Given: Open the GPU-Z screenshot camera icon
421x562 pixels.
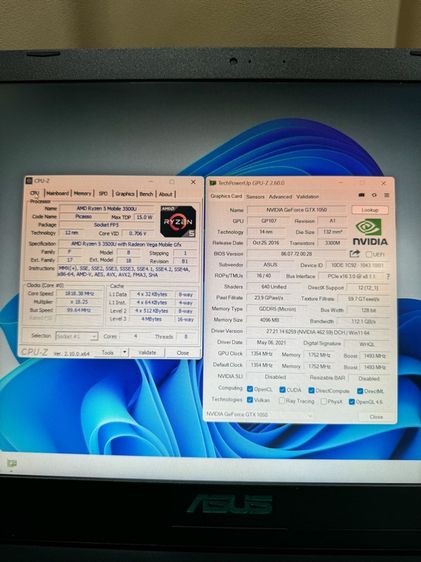Looking at the screenshot, I should 362,195.
